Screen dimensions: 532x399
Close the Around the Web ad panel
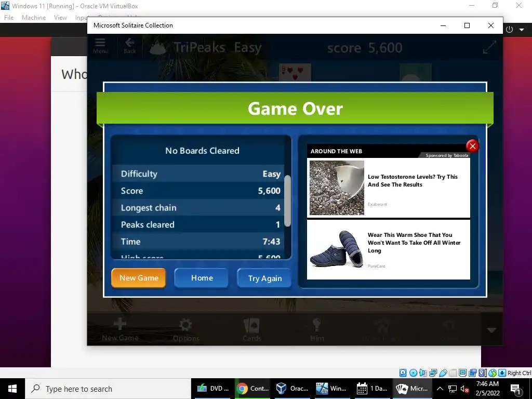click(472, 146)
